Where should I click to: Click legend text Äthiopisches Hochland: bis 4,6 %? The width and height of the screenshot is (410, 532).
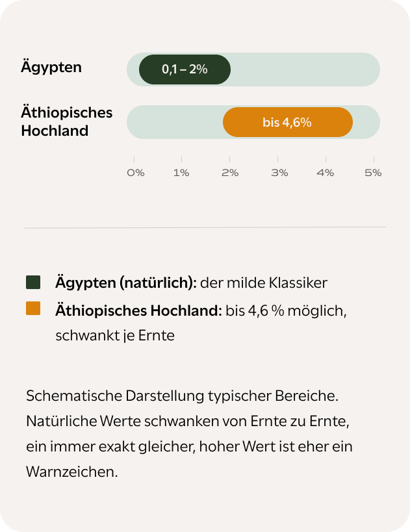170,310
